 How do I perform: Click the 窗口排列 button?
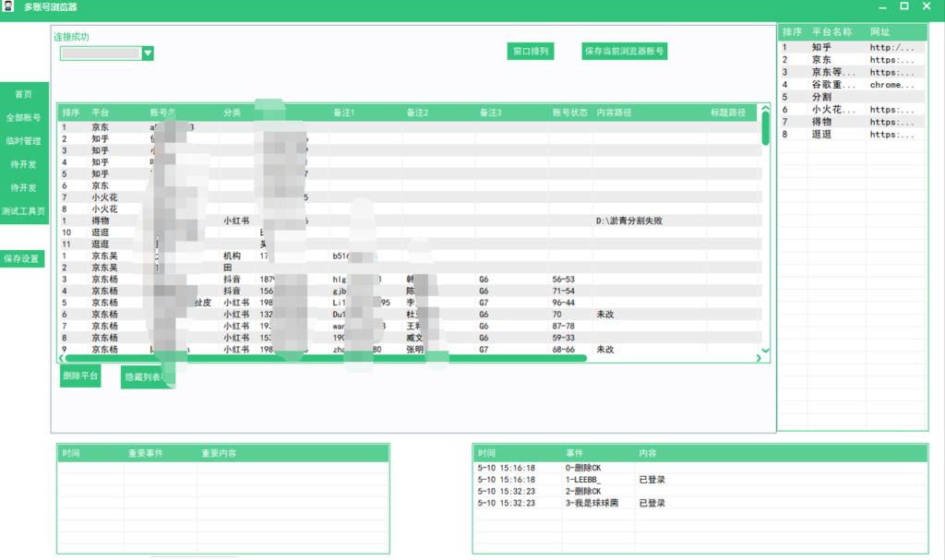(x=531, y=52)
